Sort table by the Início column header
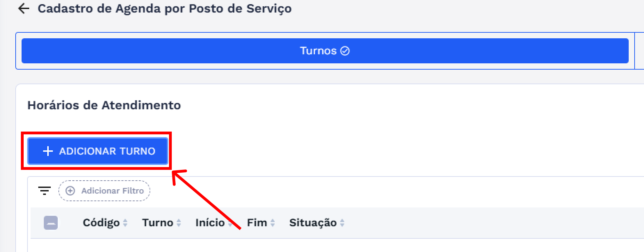644x252 pixels. 210,223
